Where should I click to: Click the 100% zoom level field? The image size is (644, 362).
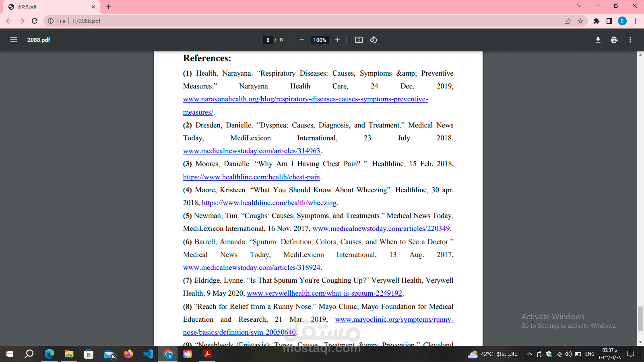[x=320, y=40]
